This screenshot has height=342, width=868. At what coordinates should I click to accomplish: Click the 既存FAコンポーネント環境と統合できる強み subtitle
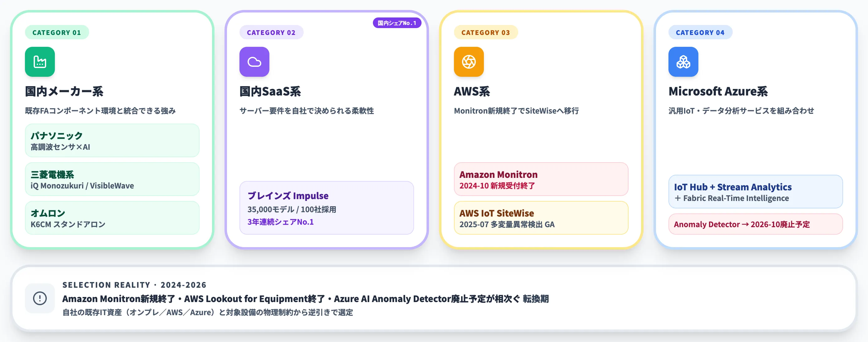tap(100, 111)
